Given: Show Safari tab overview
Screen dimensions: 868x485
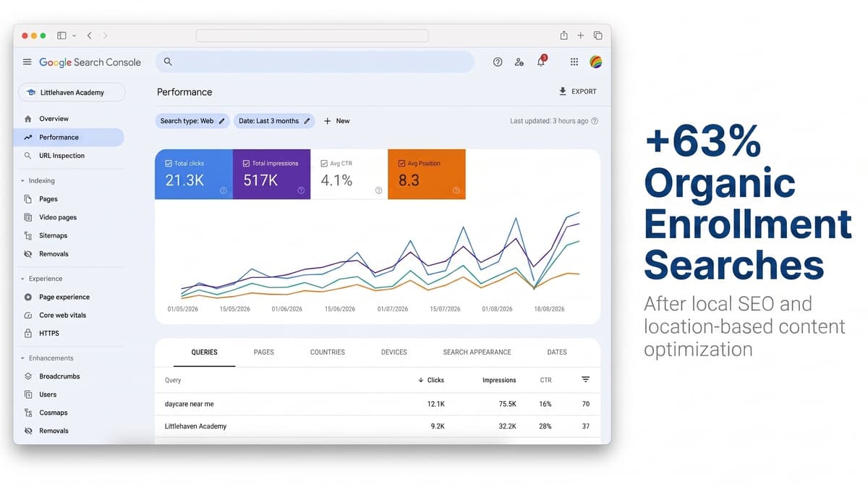Looking at the screenshot, I should pos(597,35).
